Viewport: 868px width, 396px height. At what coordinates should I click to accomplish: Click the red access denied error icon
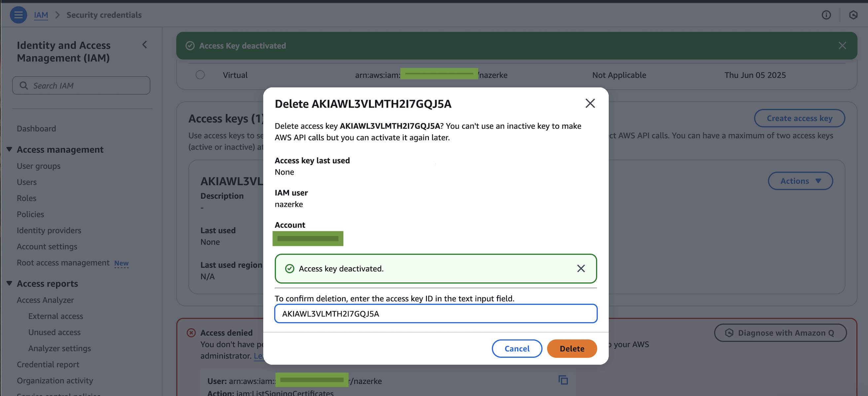(x=191, y=333)
